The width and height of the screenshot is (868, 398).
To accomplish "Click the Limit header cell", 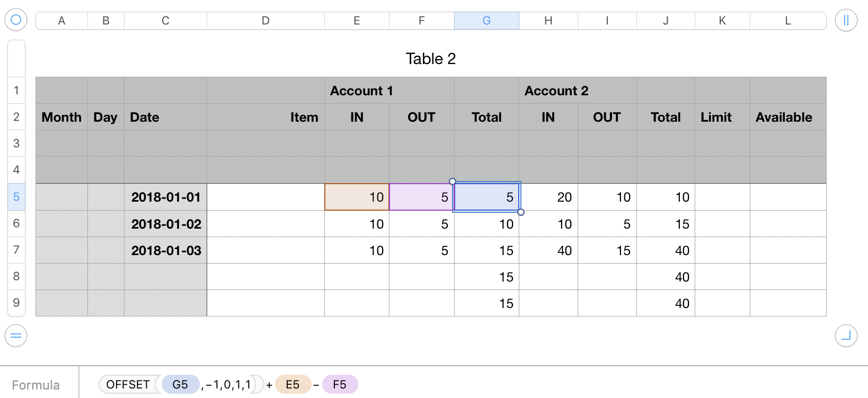I will tap(716, 117).
